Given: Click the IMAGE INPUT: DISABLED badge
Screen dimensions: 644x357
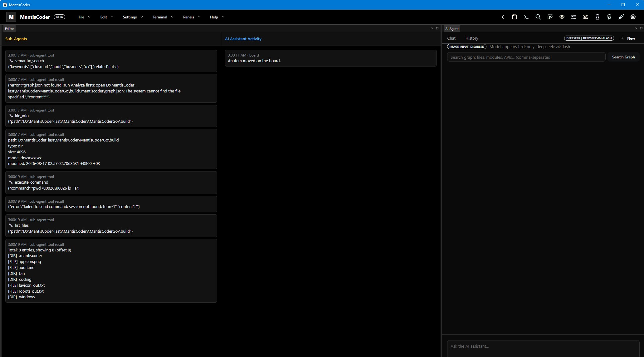Looking at the screenshot, I should point(466,47).
